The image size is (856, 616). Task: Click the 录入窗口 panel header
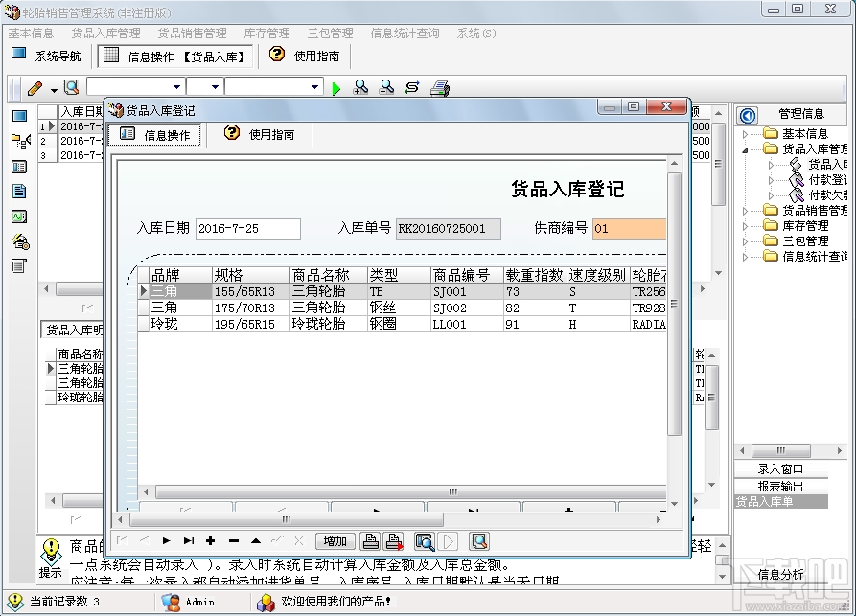click(x=780, y=468)
